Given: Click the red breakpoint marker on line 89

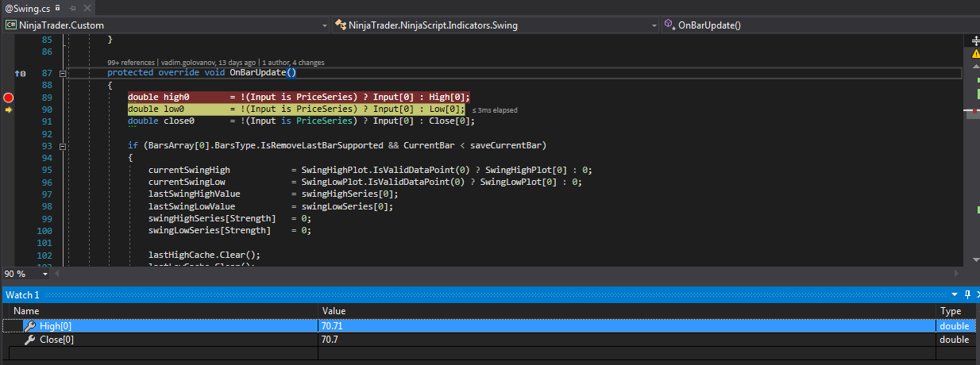Looking at the screenshot, I should point(9,98).
